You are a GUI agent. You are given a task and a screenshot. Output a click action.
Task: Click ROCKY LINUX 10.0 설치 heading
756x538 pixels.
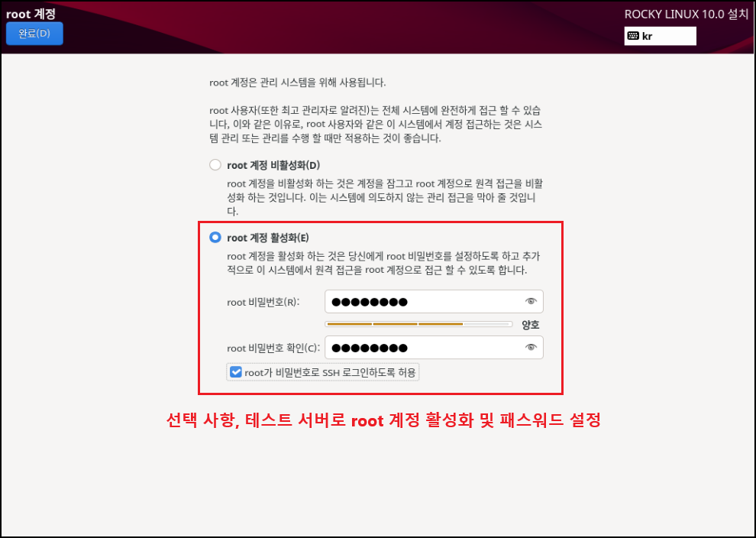686,14
